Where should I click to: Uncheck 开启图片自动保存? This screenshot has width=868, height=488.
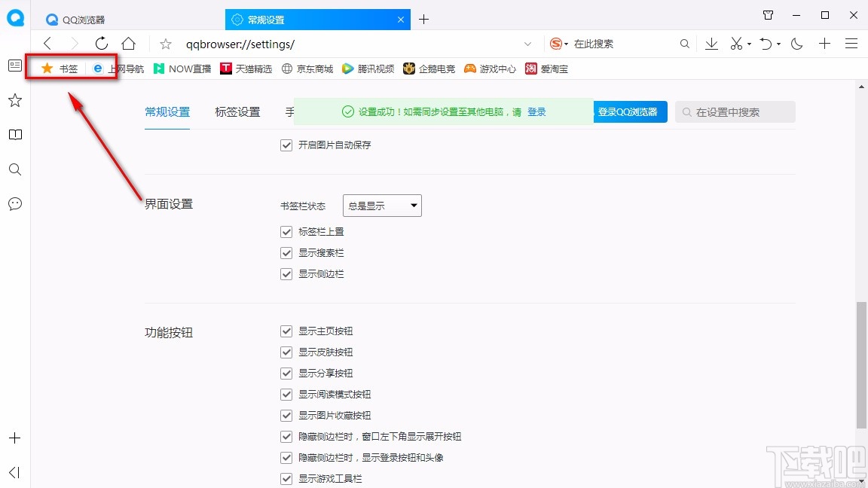point(286,145)
